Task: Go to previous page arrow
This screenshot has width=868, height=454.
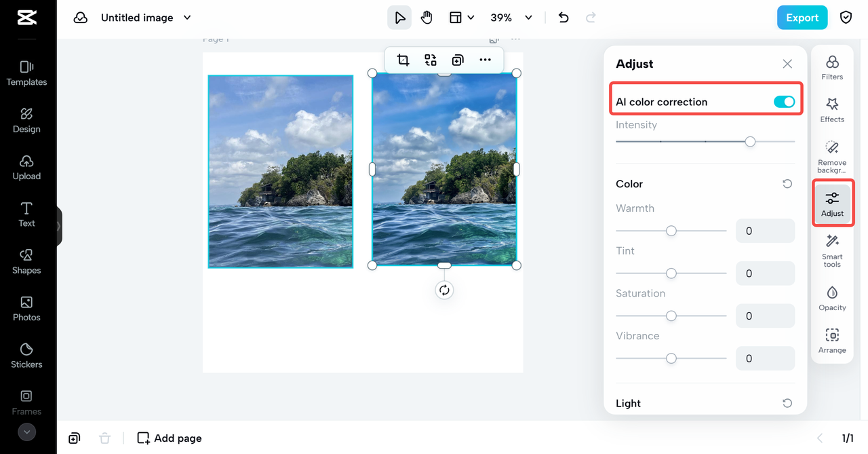Action: tap(820, 438)
